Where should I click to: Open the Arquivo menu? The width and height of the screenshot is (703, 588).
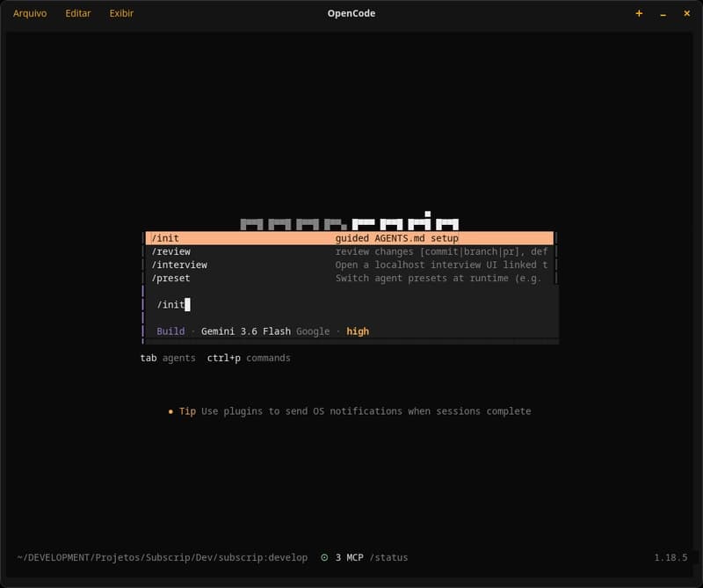point(30,13)
